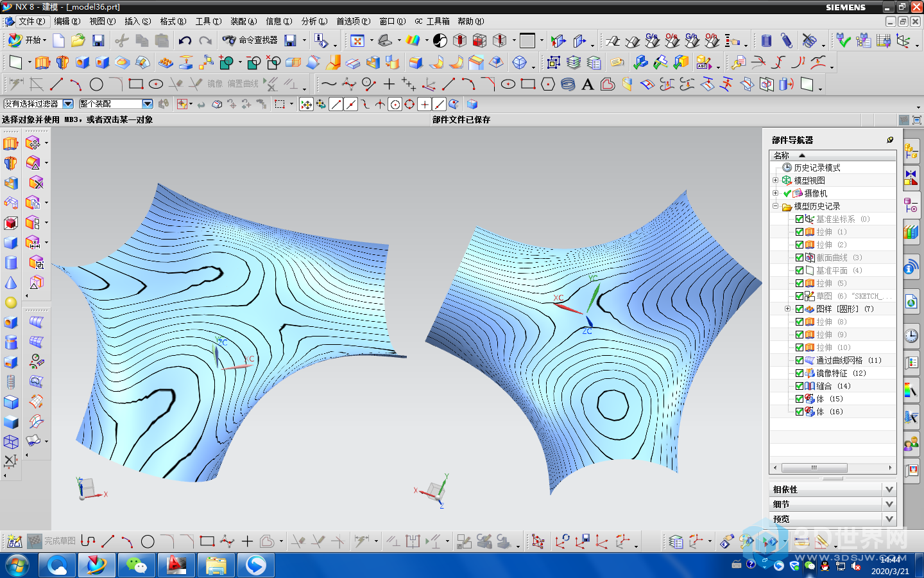Uncheck the 通过曲线网格 (11) checkbox
The width and height of the screenshot is (924, 578).
click(x=800, y=360)
